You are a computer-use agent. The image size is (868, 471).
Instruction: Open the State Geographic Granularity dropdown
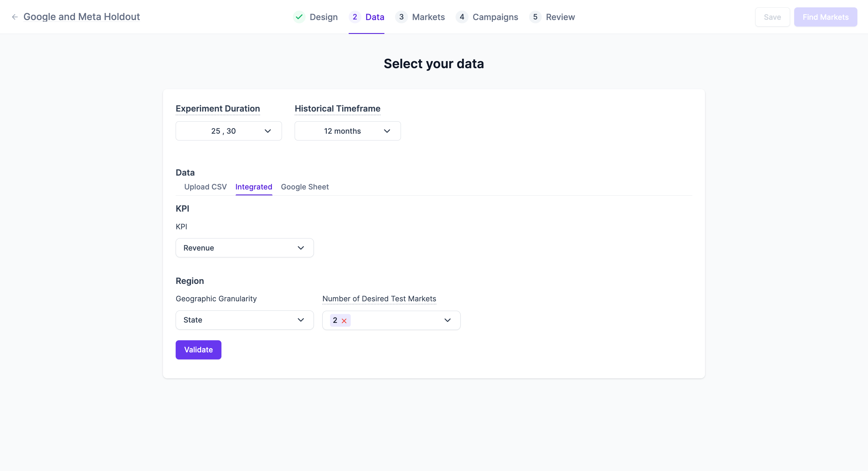point(244,320)
